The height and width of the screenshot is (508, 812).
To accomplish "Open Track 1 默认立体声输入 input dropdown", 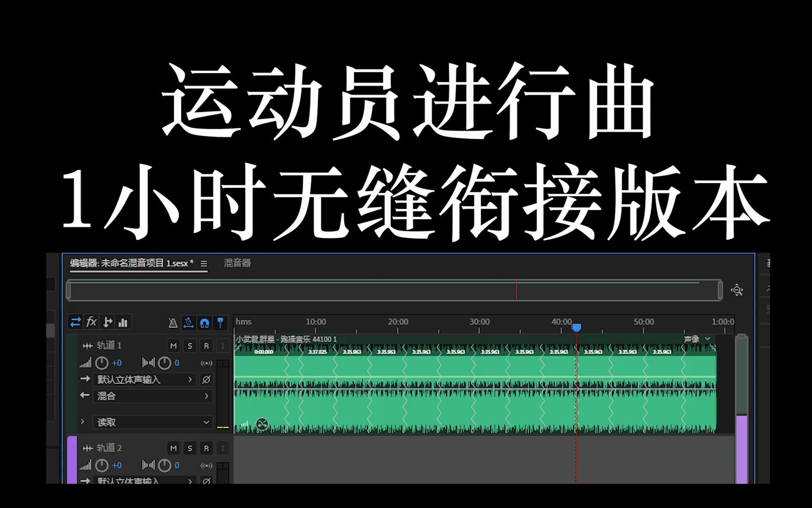I will (x=145, y=380).
